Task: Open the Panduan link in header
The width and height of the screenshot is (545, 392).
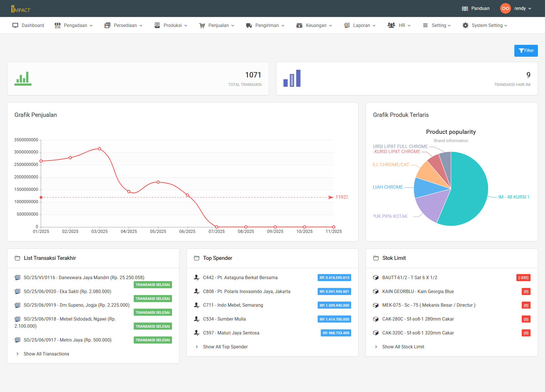Action: (476, 9)
